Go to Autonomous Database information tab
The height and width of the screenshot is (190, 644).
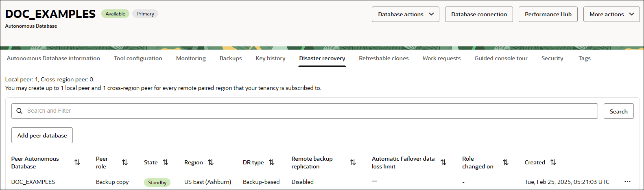pos(53,58)
